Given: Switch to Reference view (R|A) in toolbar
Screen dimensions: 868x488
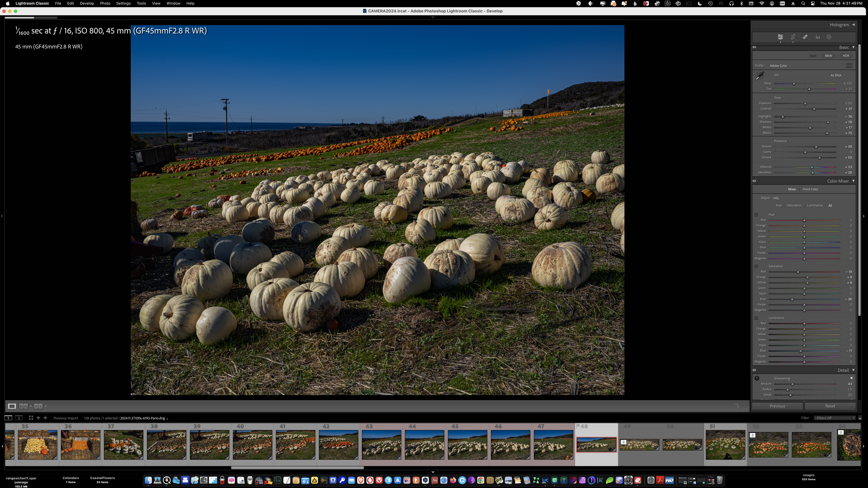Looking at the screenshot, I should pos(23,406).
